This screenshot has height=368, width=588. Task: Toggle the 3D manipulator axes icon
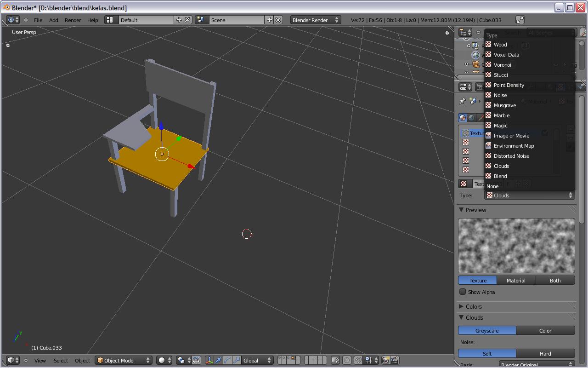point(209,360)
